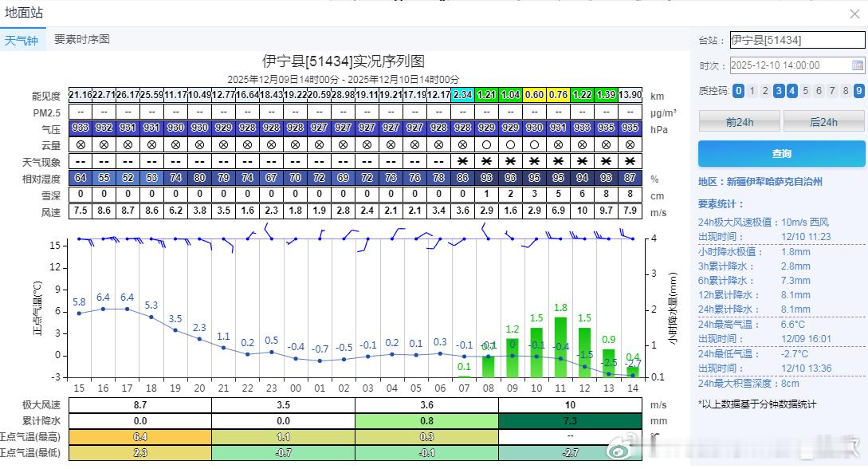
Task: Open the 要素时序图 tab
Action: pyautogui.click(x=81, y=39)
